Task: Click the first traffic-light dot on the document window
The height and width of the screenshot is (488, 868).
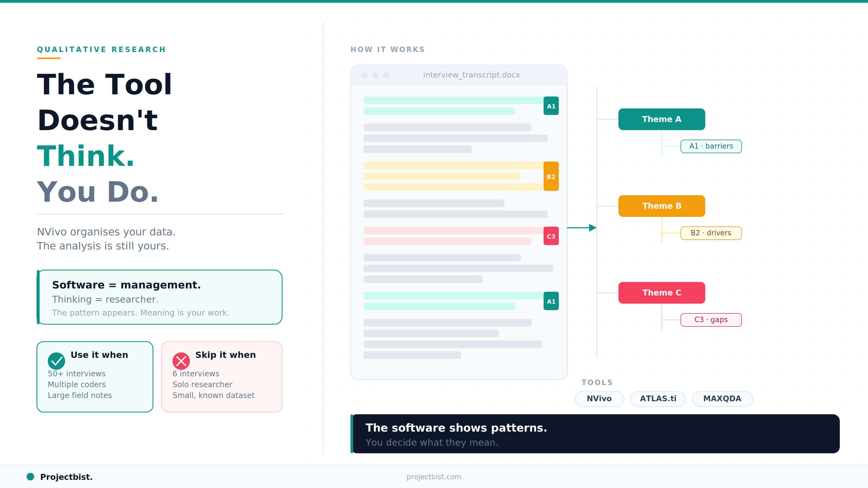Action: [365, 75]
